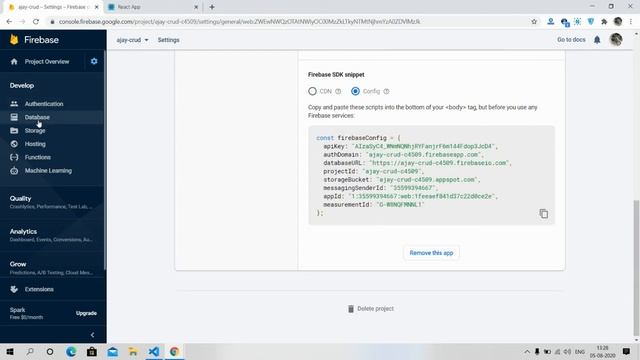Screen dimensions: 640x360
Task: Open a new browser tab
Action: coord(212,7)
